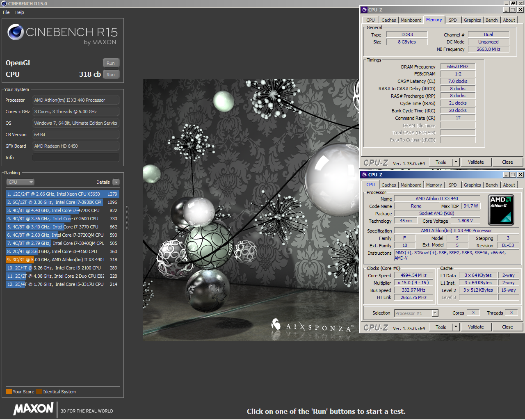The width and height of the screenshot is (525, 420).
Task: Open CPU tab in upper CPU-Z window
Action: point(370,20)
